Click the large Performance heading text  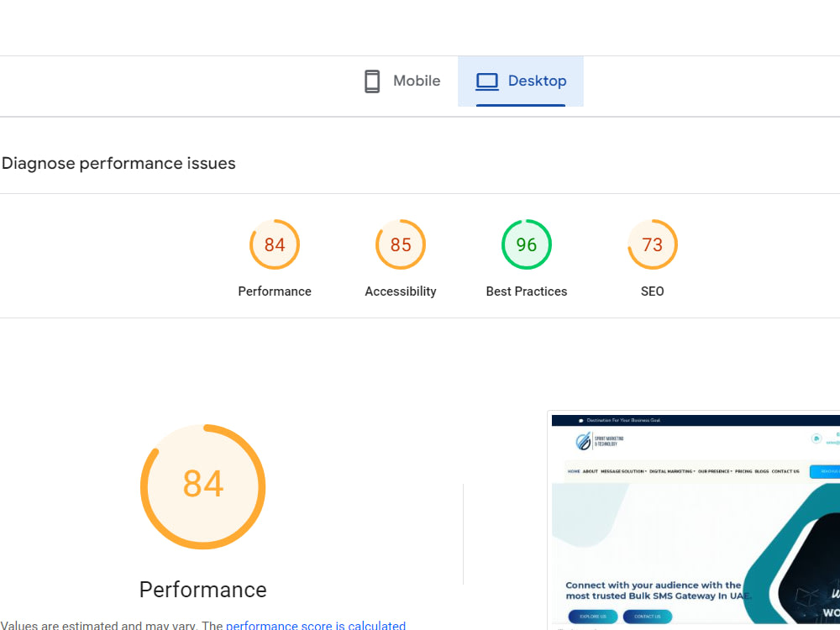coord(203,590)
